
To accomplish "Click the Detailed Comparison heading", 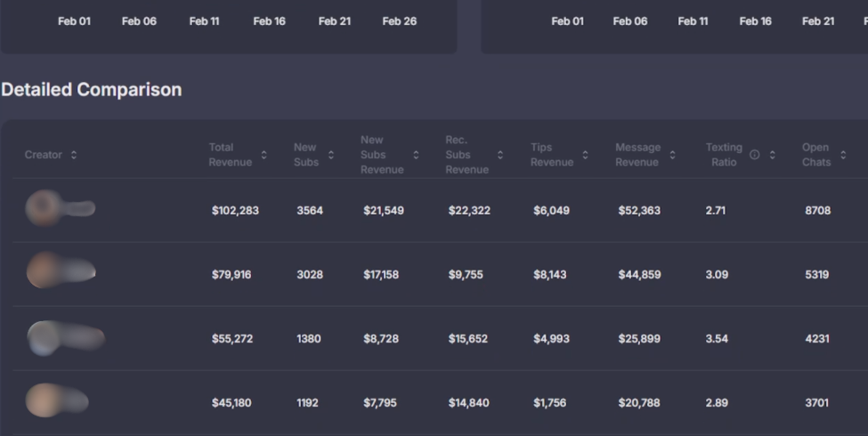I will pos(91,90).
